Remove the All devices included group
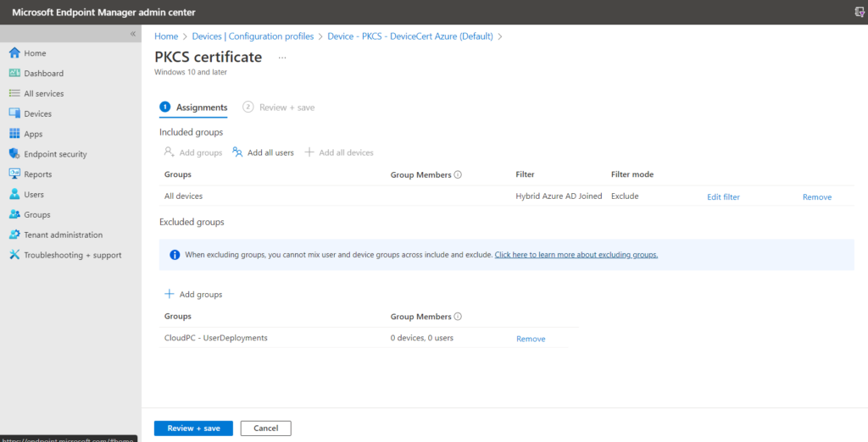The width and height of the screenshot is (868, 442). tap(817, 197)
